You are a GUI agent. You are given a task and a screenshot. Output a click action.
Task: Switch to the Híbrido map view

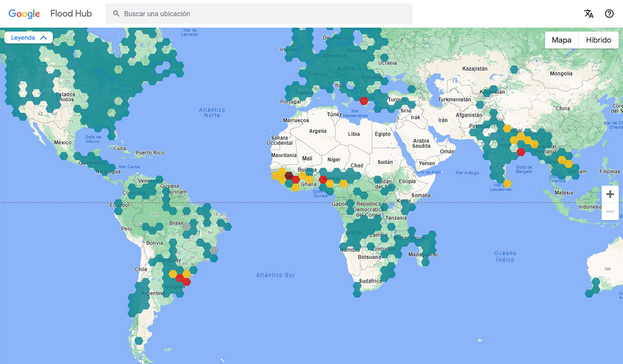click(x=598, y=40)
